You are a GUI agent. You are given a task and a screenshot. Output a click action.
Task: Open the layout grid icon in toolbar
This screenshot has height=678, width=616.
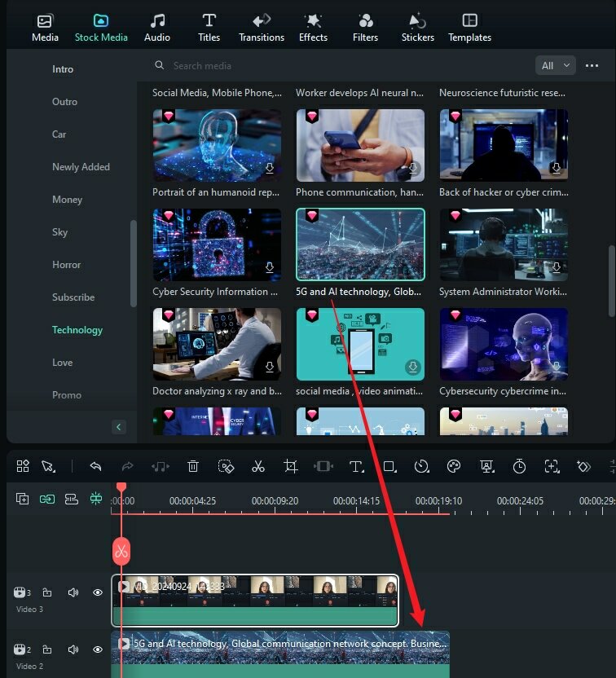coord(23,466)
